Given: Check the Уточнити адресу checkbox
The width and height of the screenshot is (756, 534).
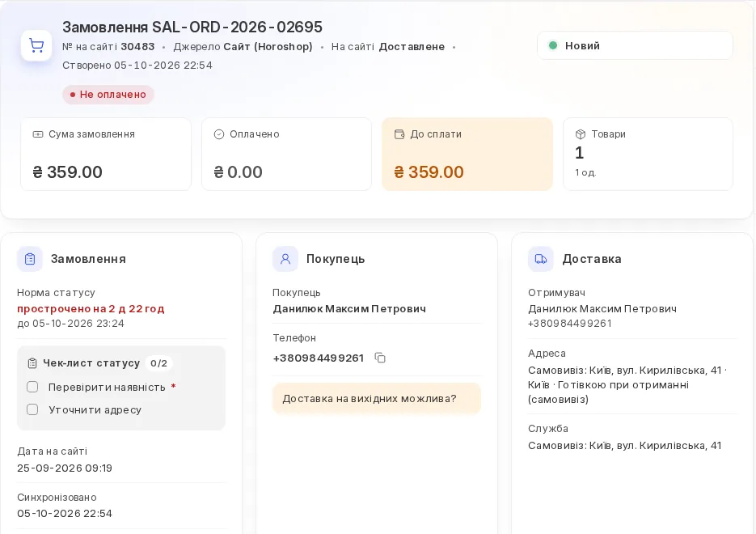Looking at the screenshot, I should click(x=32, y=409).
